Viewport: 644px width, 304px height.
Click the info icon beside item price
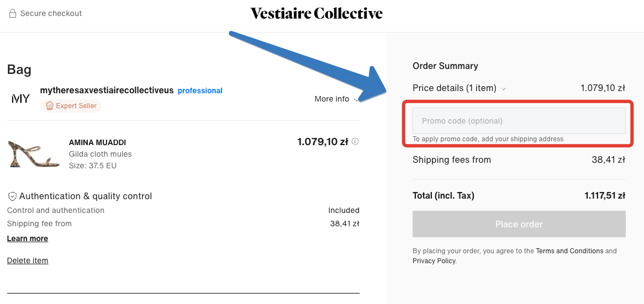[x=355, y=142]
